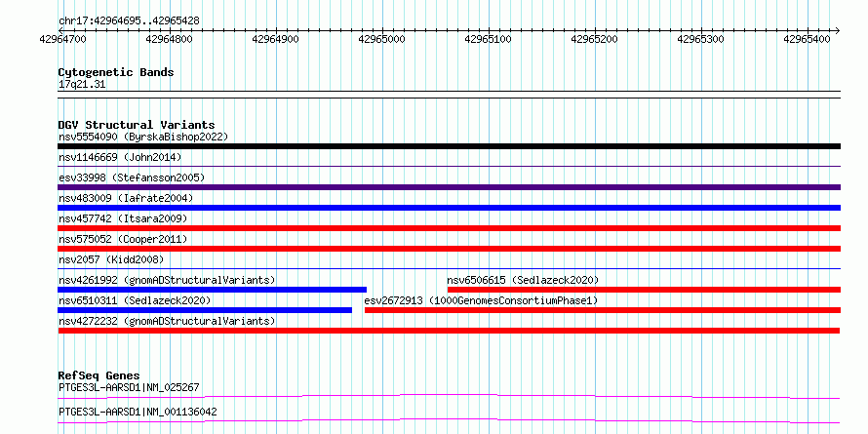
Task: Click ruler position 42964700
Action: point(62,39)
